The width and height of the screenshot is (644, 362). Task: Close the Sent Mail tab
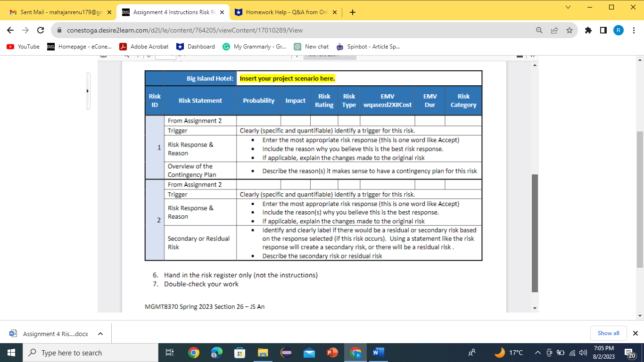coord(109,12)
